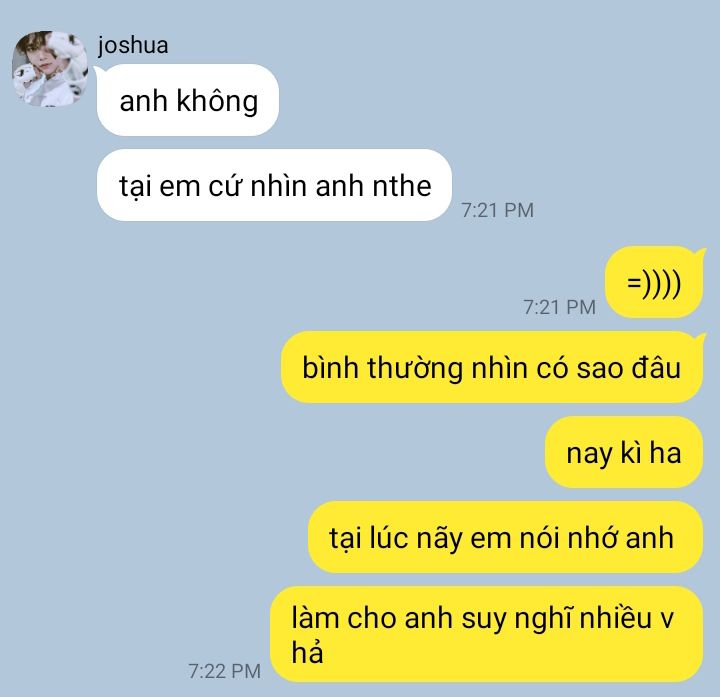Select the yellow "=))))" message bubble
The image size is (720, 697).
pyautogui.click(x=654, y=282)
